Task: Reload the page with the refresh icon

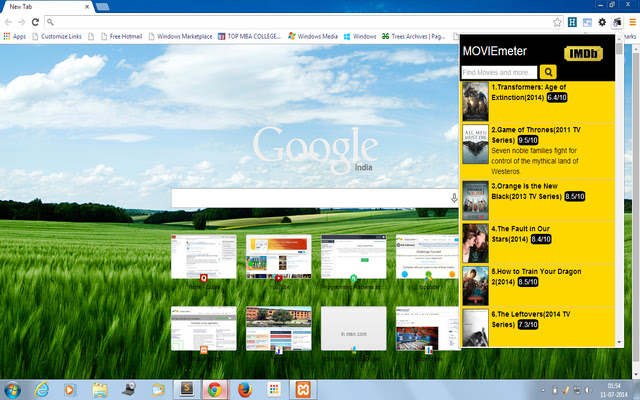Action: click(x=36, y=22)
